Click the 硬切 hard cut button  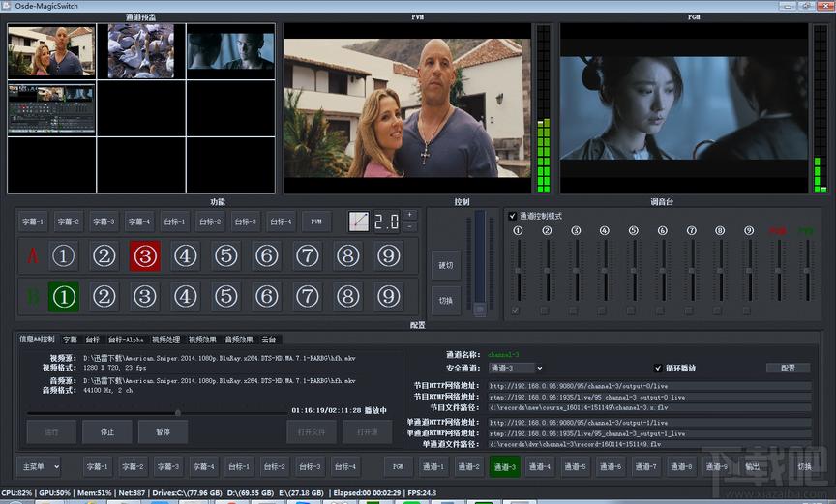pos(446,265)
